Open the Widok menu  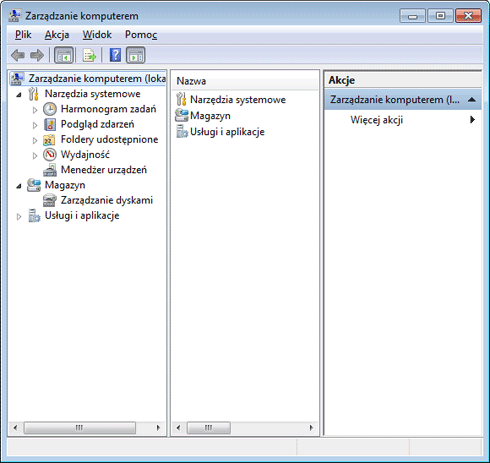(97, 35)
